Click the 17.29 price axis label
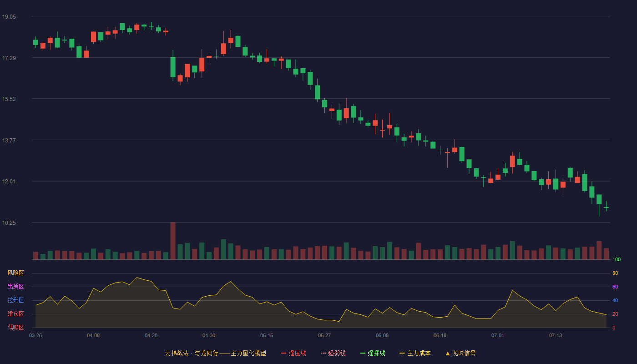The width and height of the screenshot is (637, 364). click(x=9, y=58)
